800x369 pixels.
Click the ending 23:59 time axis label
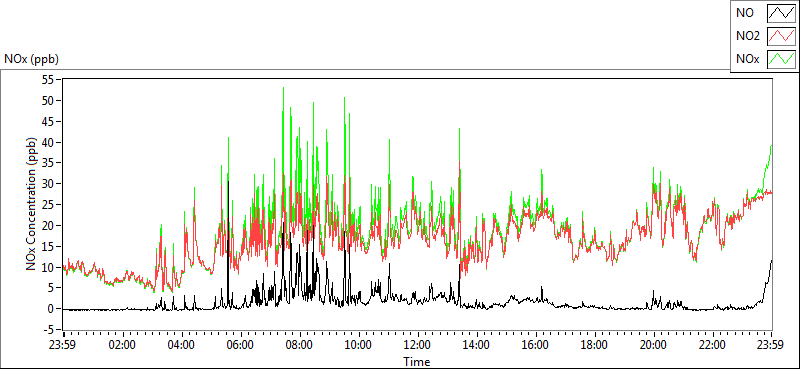click(771, 345)
